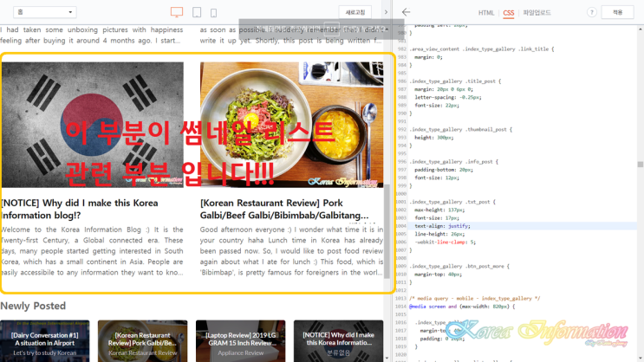
Task: Open the Newly Posted NOTICE card
Action: pos(338,341)
